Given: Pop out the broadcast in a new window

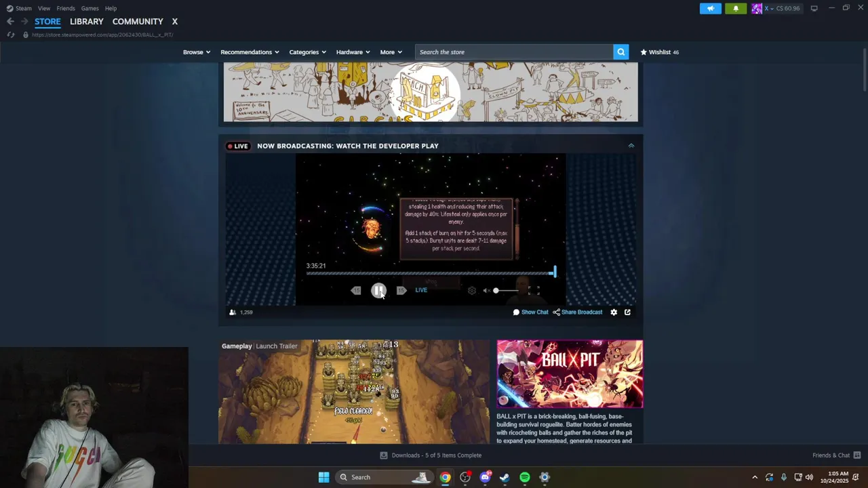Looking at the screenshot, I should tap(627, 312).
